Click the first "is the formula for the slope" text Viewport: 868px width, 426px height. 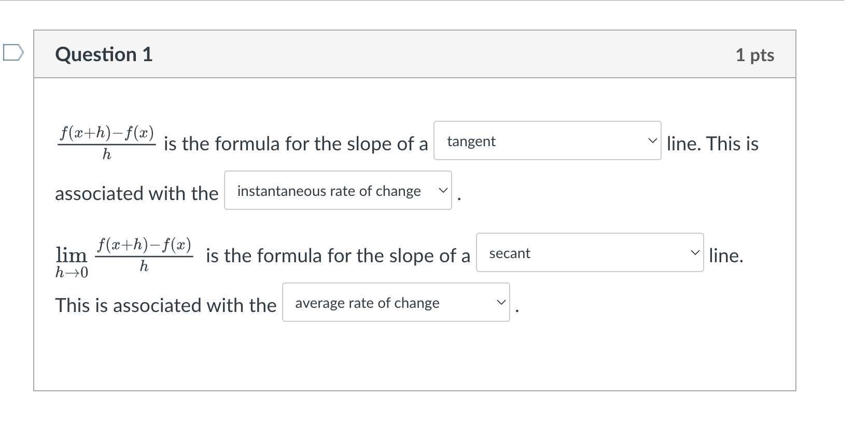pos(296,144)
